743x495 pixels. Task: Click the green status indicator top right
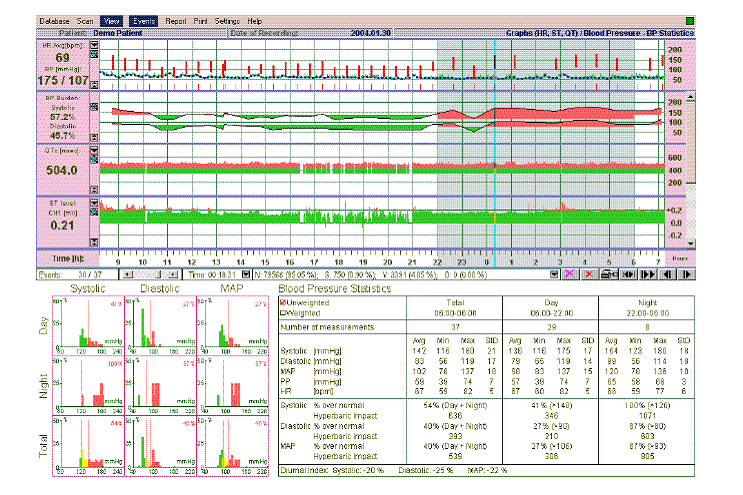[690, 20]
